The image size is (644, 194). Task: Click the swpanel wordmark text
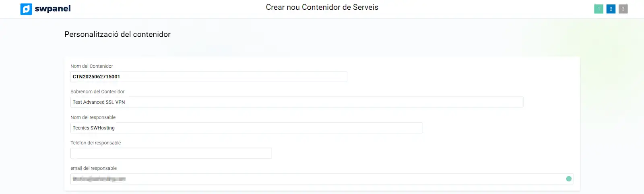point(53,9)
